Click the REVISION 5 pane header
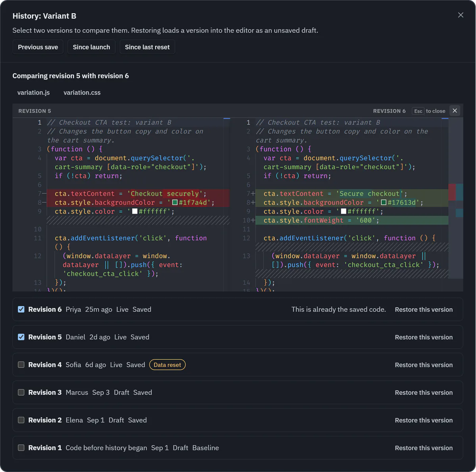Image resolution: width=476 pixels, height=472 pixels. pos(35,111)
